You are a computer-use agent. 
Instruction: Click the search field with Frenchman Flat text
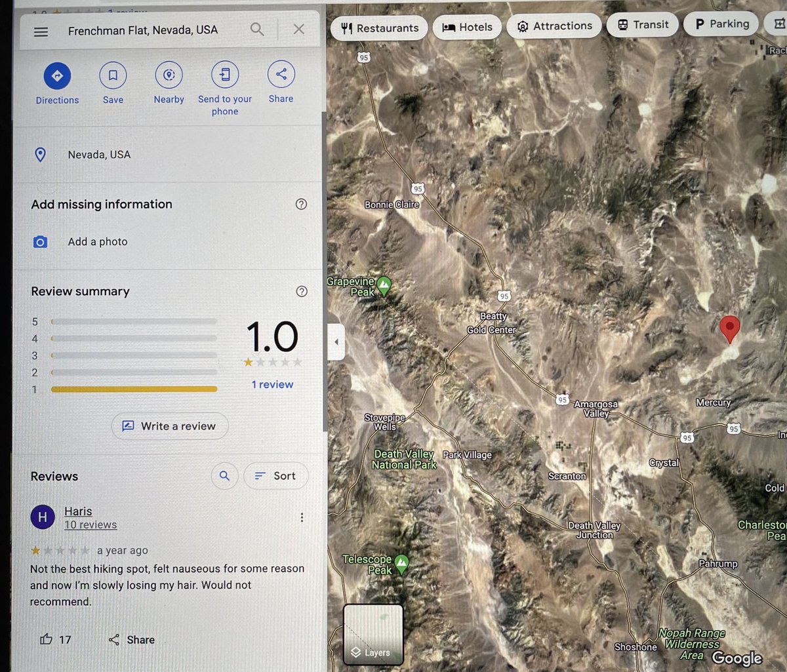tap(143, 30)
